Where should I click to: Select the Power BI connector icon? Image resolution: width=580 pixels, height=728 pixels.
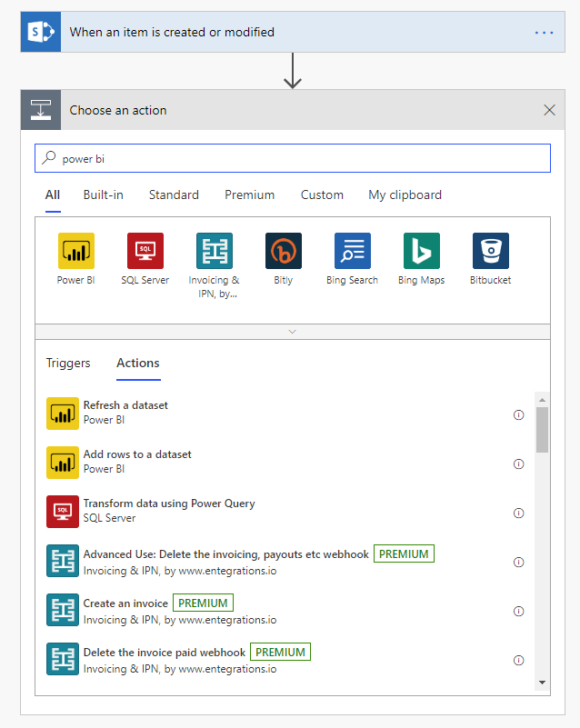[x=76, y=251]
